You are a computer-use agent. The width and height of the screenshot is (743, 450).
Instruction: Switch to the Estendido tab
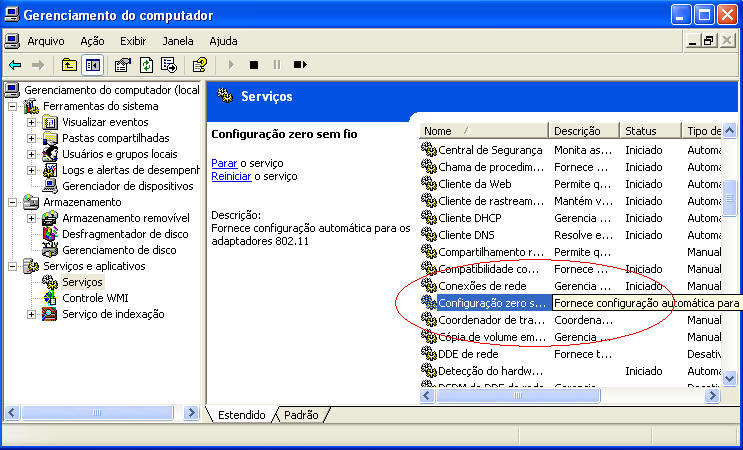click(241, 415)
